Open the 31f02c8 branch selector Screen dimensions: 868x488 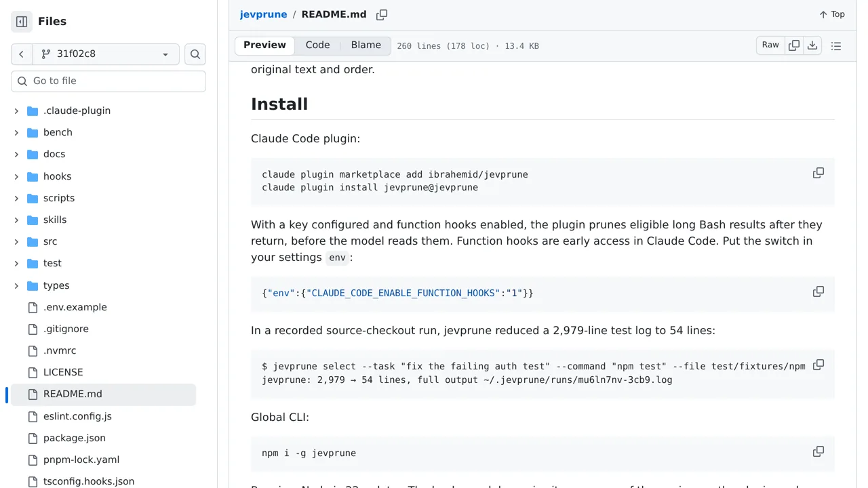pyautogui.click(x=106, y=54)
